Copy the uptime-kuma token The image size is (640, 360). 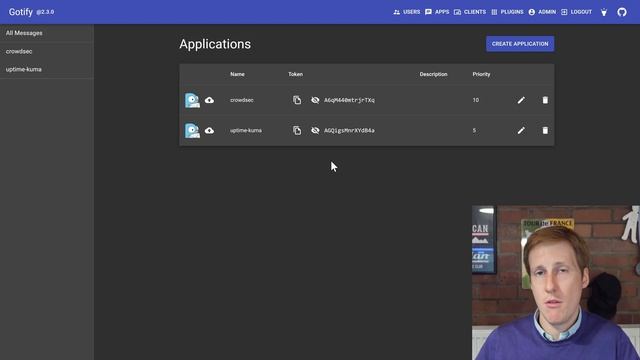coord(297,131)
